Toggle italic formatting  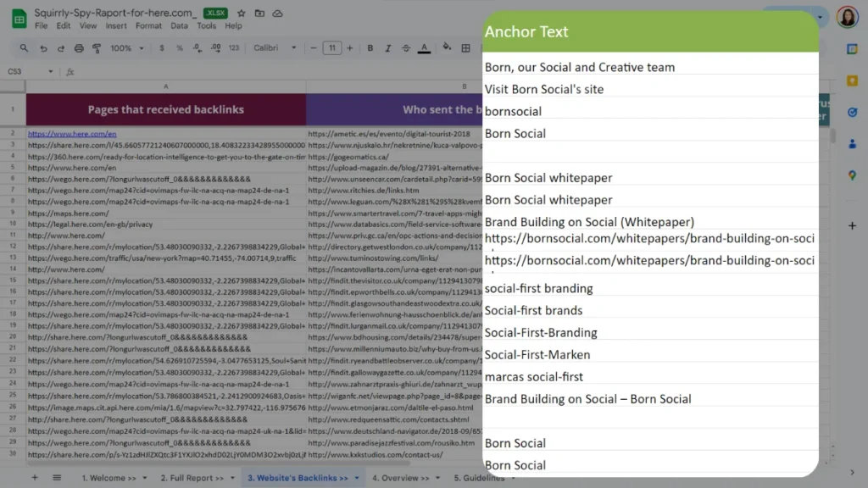click(387, 48)
